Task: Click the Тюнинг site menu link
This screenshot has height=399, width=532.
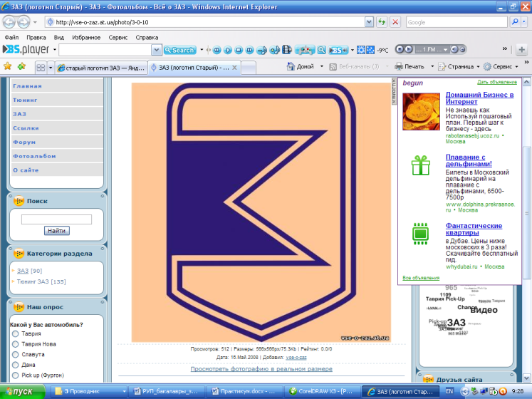Action: (x=25, y=100)
